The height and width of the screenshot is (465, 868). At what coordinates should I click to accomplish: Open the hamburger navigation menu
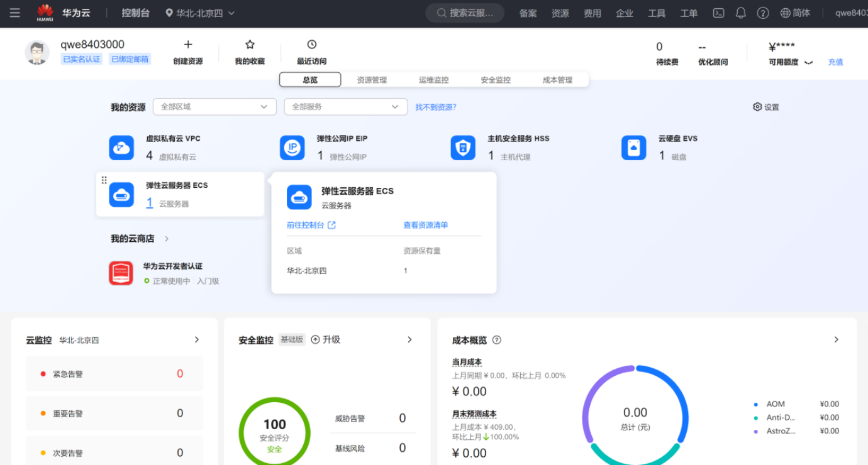tap(14, 13)
